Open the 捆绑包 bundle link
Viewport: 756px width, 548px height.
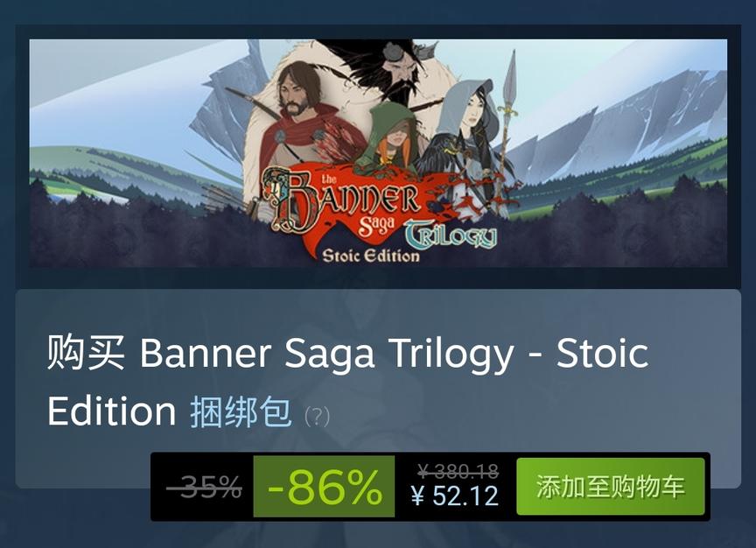pos(241,412)
